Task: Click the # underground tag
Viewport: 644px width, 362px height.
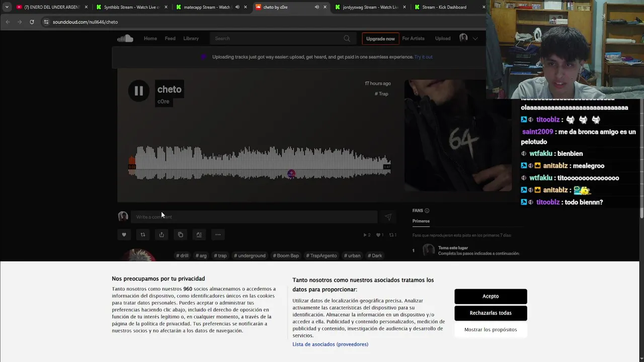Action: point(250,255)
